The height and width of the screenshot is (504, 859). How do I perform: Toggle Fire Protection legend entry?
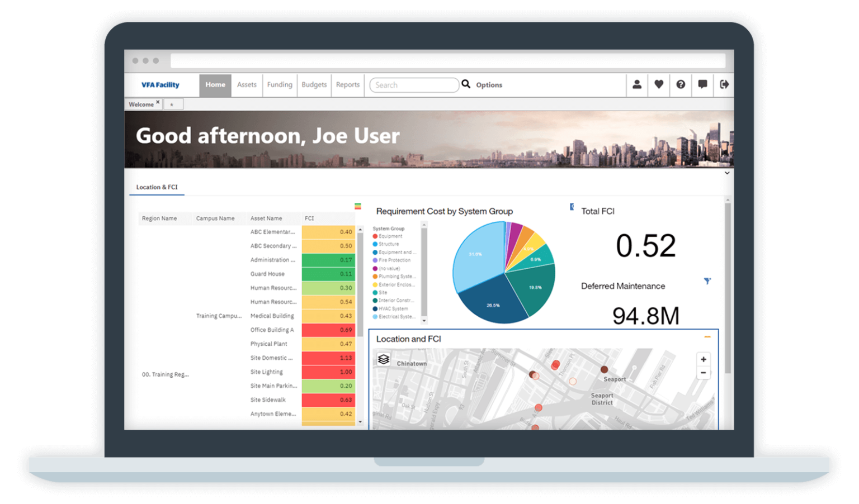pyautogui.click(x=394, y=260)
